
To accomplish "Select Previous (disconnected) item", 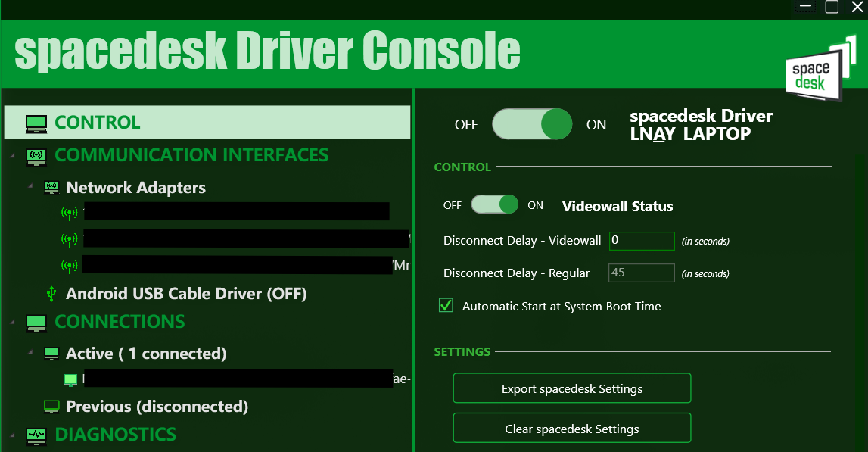I will pos(157,407).
